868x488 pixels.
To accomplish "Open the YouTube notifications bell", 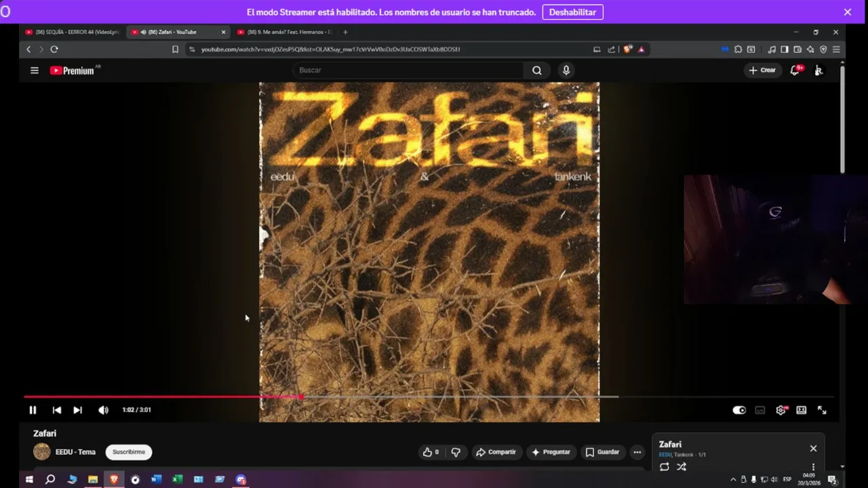I will [x=795, y=70].
